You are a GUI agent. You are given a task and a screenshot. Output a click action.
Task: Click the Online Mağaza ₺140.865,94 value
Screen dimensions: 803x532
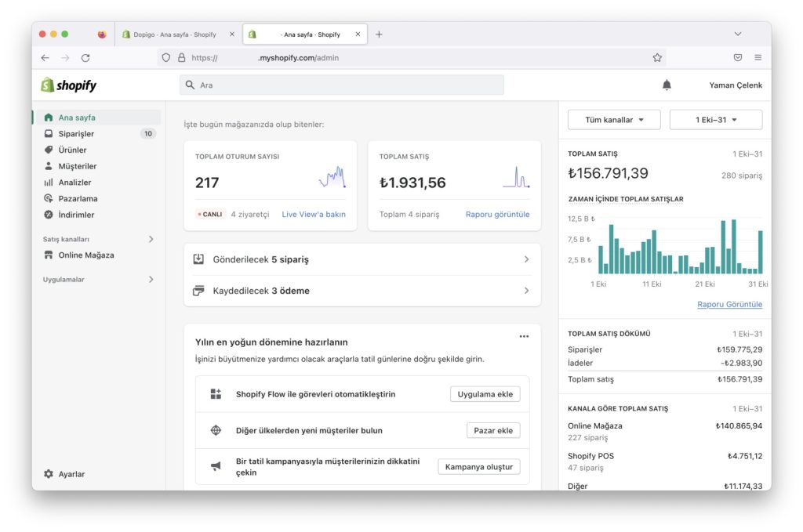point(739,425)
